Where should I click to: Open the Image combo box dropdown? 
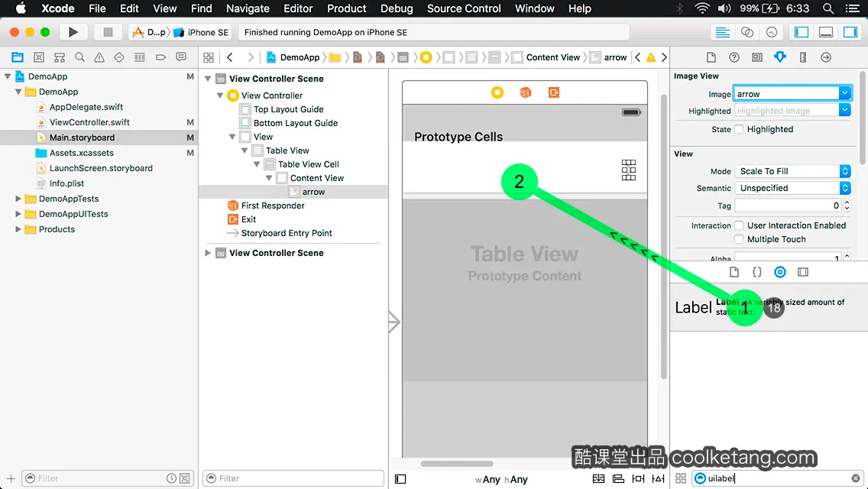point(845,93)
